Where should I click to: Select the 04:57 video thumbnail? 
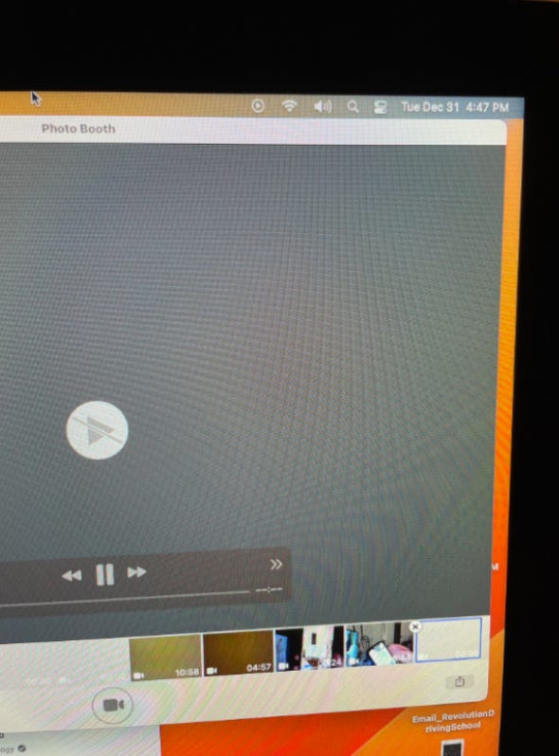(x=238, y=653)
